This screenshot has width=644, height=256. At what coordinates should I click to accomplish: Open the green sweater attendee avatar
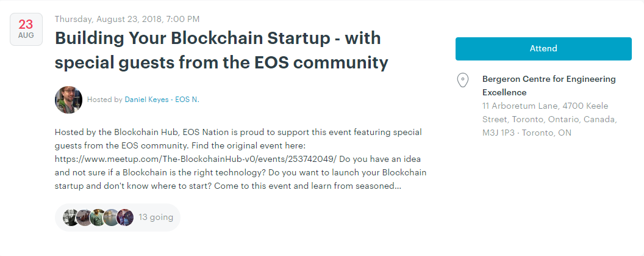tap(98, 218)
